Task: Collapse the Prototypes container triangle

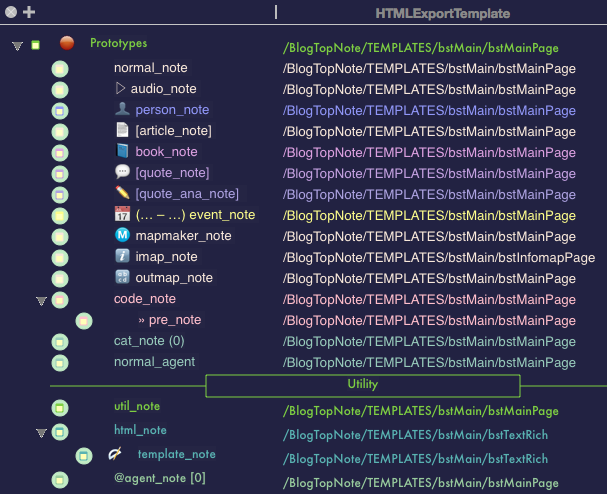Action: 17,46
